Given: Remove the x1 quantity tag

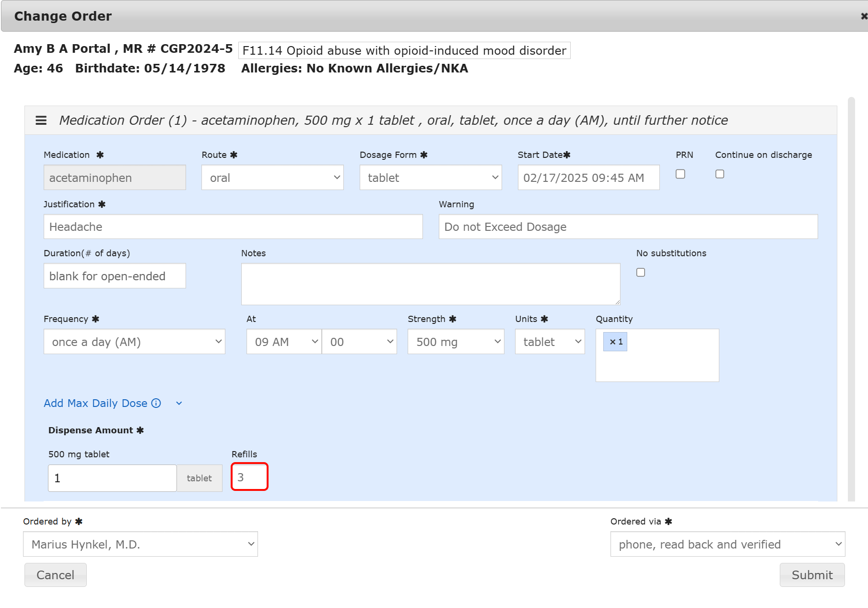Looking at the screenshot, I should (x=612, y=342).
